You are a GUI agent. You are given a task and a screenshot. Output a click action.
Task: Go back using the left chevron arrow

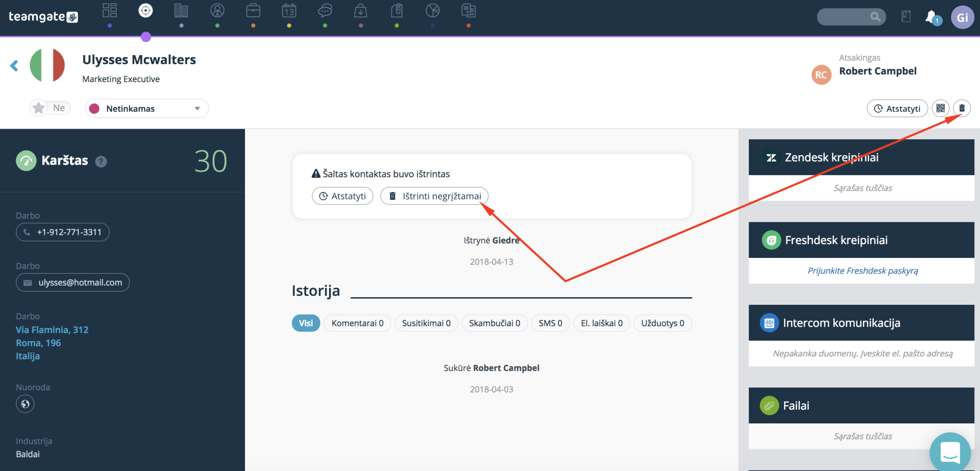pos(14,66)
